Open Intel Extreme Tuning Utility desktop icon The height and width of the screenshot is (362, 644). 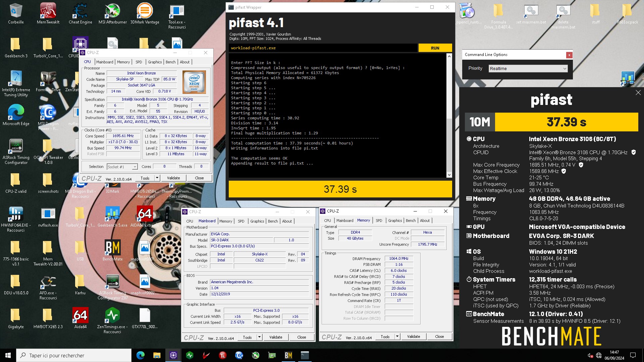pyautogui.click(x=16, y=83)
